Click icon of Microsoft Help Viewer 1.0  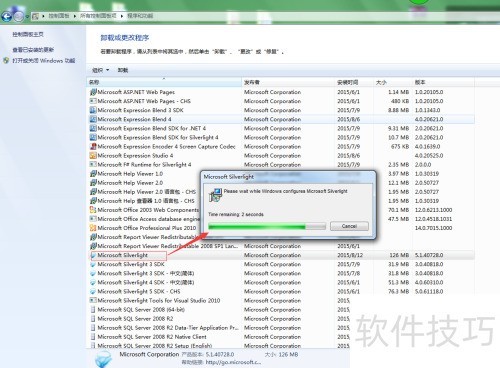point(93,174)
